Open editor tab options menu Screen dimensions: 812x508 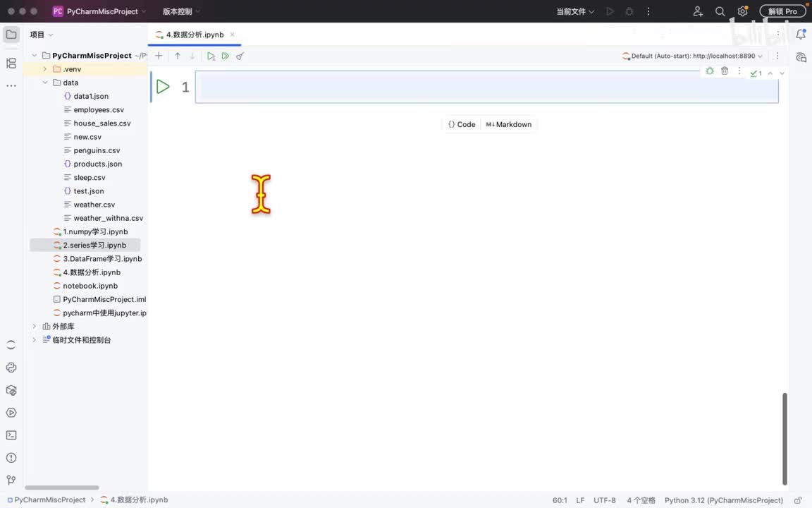(x=777, y=34)
